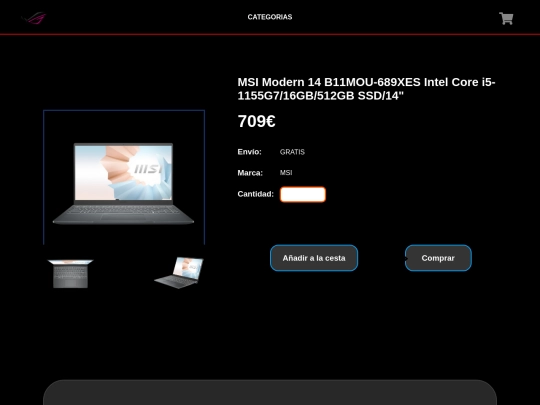Click the GRATIS shipping value
Image resolution: width=540 pixels, height=405 pixels.
292,152
